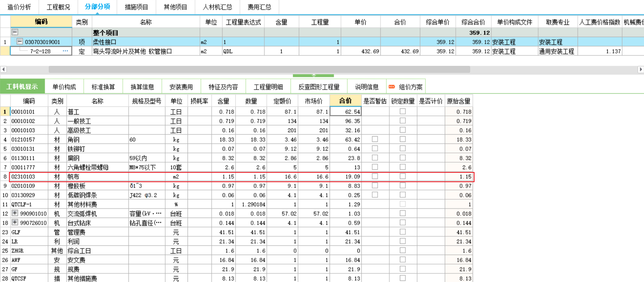
Task: Open the 造价分析 tab
Action: (x=19, y=7)
